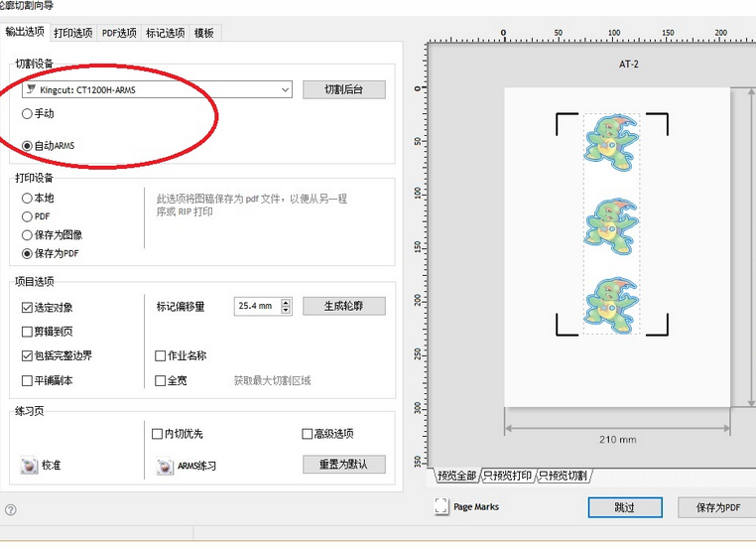Enable the 内切优先 checkbox
Viewport: 756px width, 554px height.
click(157, 434)
